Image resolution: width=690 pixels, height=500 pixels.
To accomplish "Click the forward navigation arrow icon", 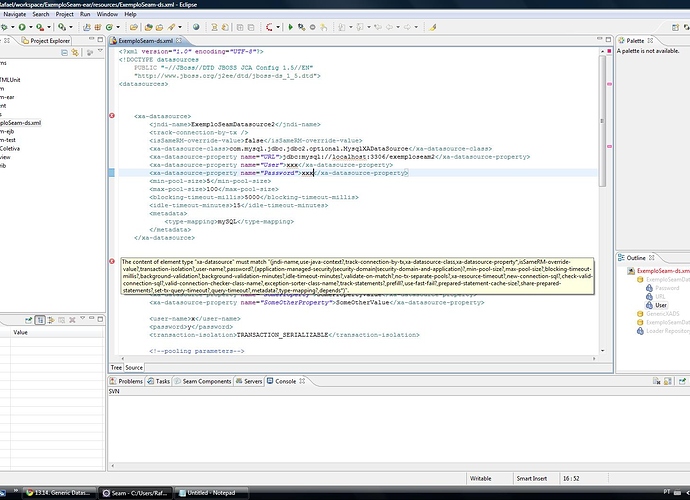I will click(x=407, y=27).
